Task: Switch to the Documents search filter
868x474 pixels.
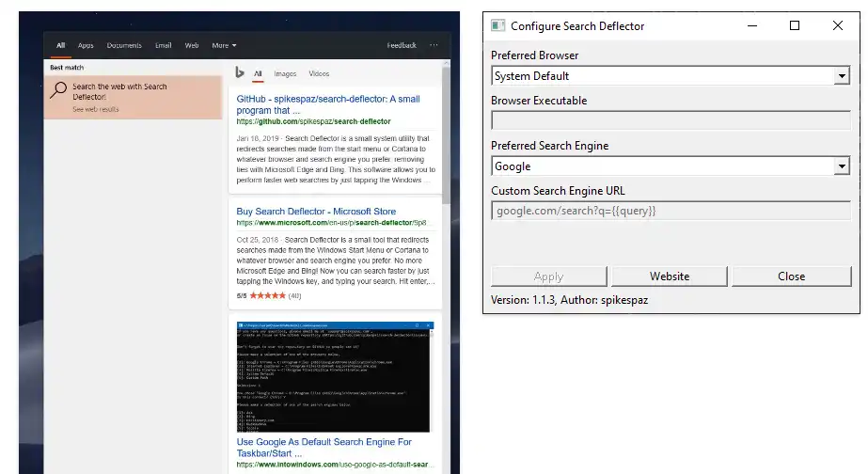Action: (124, 45)
